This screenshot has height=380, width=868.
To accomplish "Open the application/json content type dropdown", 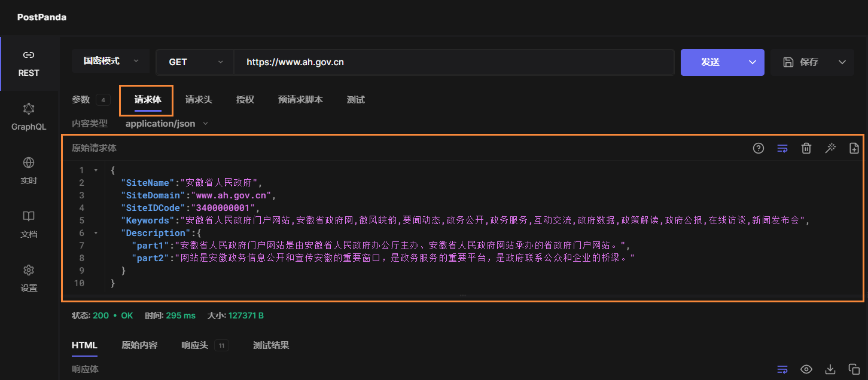I will click(165, 123).
